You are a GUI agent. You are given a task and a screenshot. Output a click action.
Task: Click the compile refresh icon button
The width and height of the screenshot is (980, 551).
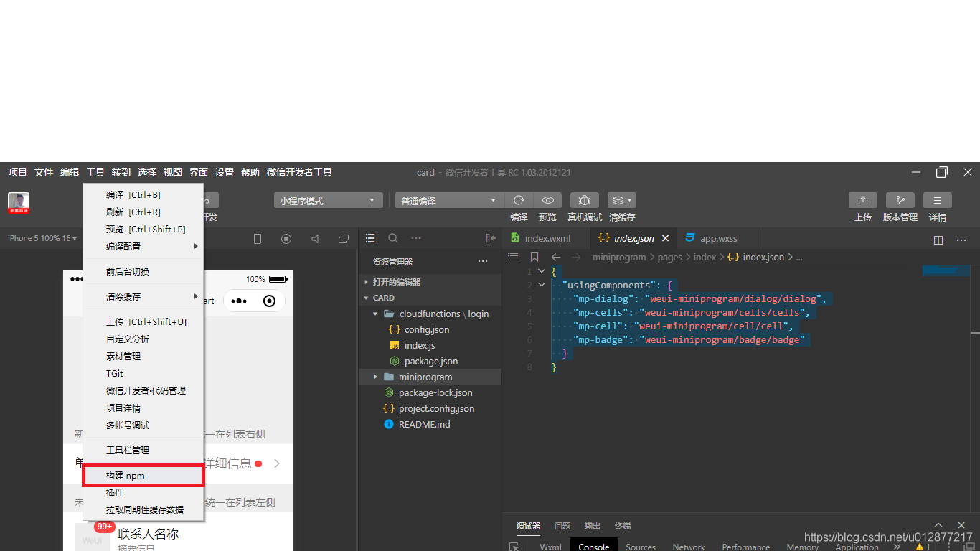click(519, 201)
